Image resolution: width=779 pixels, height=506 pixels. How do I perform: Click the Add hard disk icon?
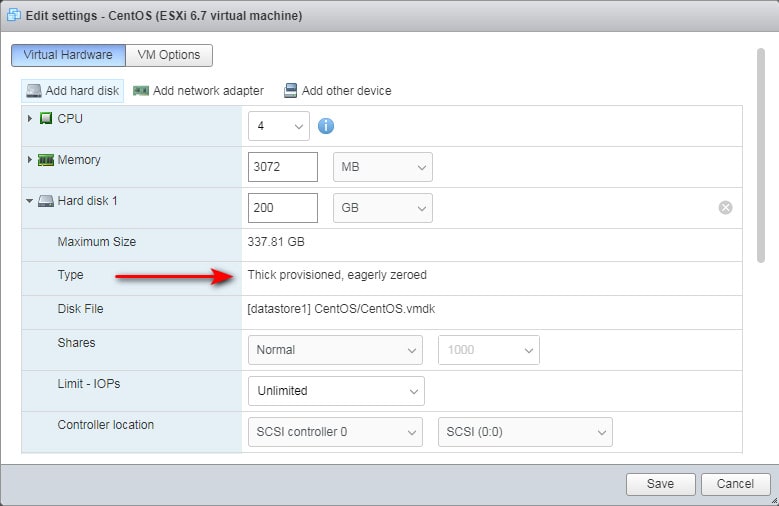[34, 91]
